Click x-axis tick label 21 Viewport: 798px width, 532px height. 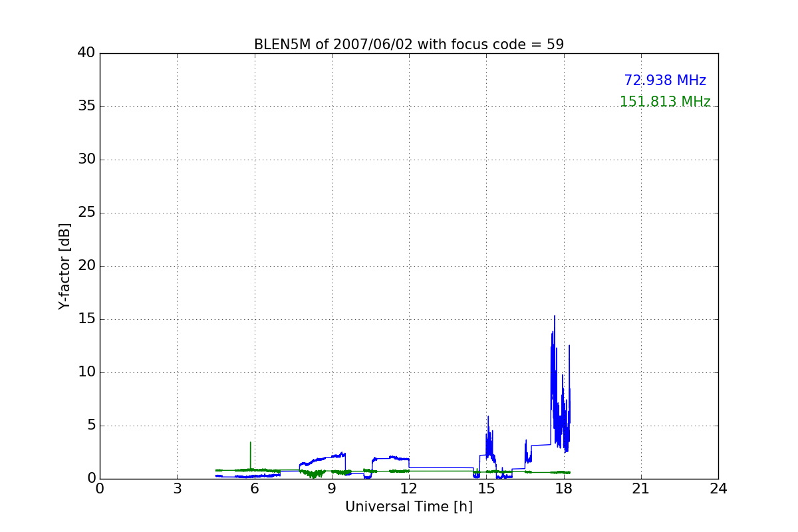pos(641,489)
